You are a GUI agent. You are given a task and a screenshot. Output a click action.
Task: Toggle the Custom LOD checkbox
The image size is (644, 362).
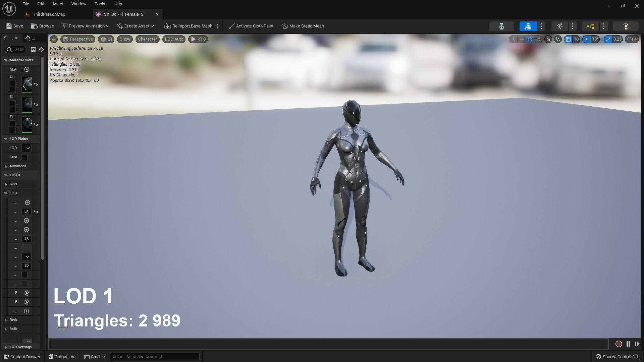(24, 157)
